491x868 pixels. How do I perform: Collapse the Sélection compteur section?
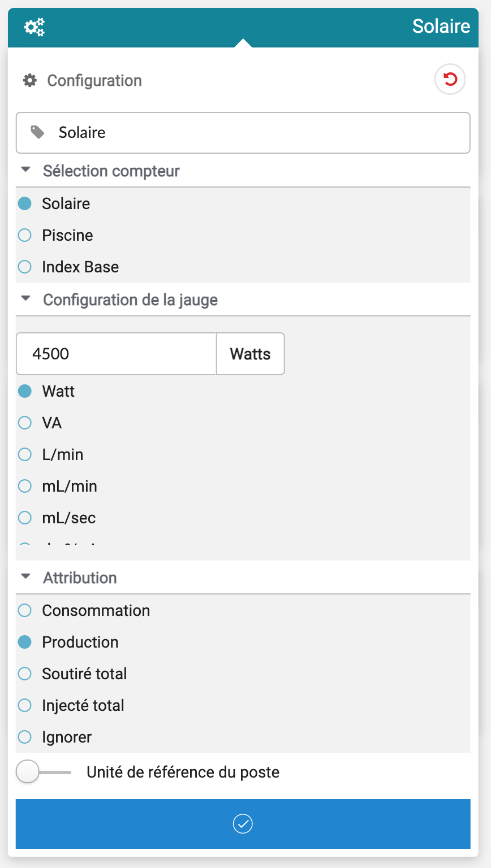[25, 170]
